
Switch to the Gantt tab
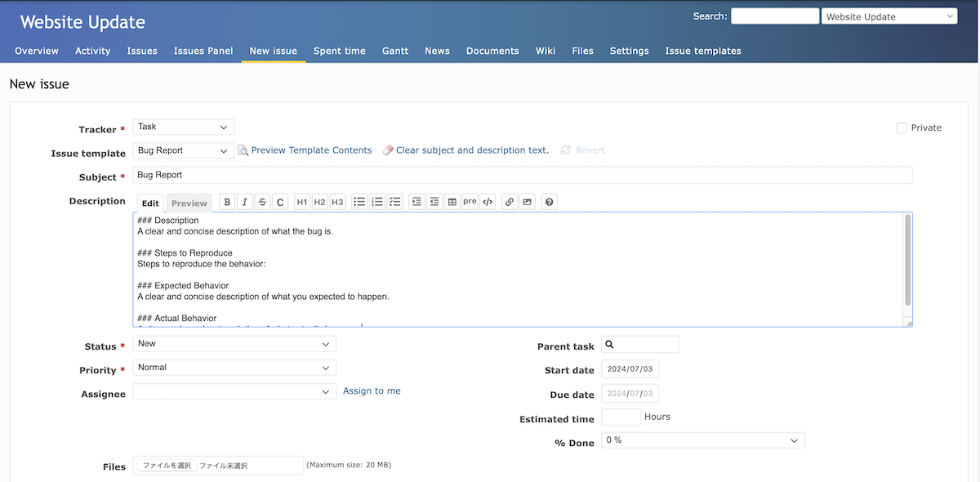pyautogui.click(x=394, y=51)
